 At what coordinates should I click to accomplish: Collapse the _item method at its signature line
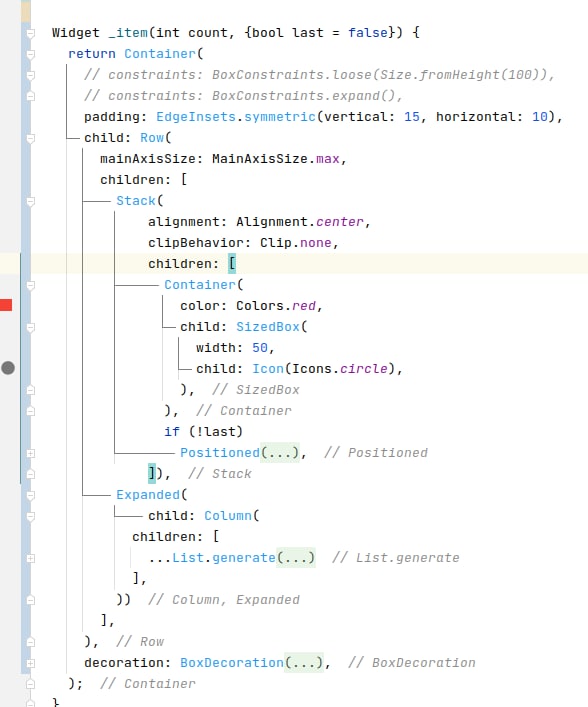[x=30, y=33]
